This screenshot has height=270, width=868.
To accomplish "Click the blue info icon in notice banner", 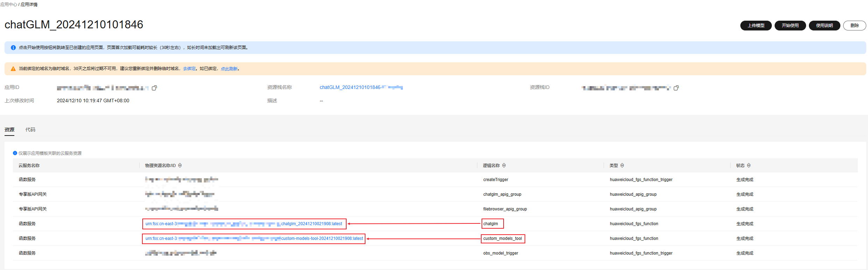I will click(13, 48).
